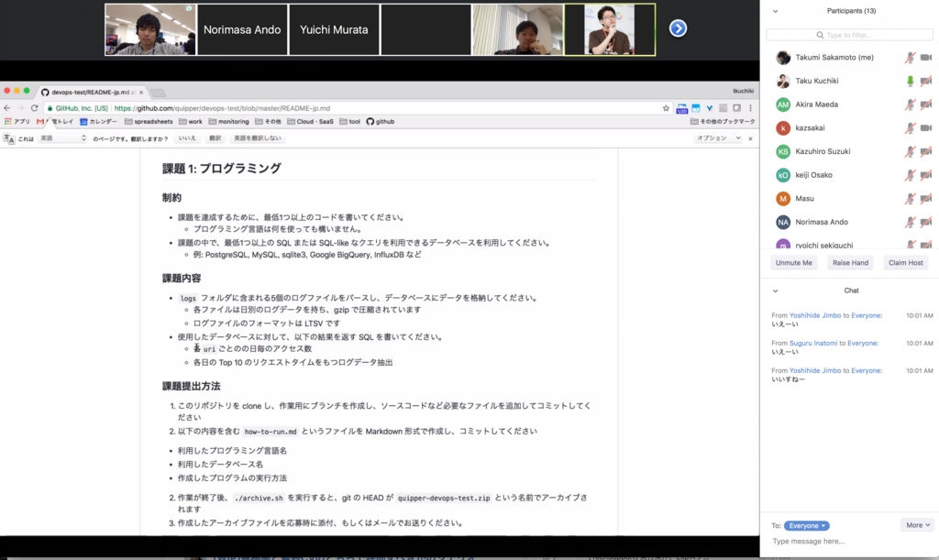This screenshot has height=560, width=939.
Task: Click the bookmark star in the address bar
Action: coord(667,106)
